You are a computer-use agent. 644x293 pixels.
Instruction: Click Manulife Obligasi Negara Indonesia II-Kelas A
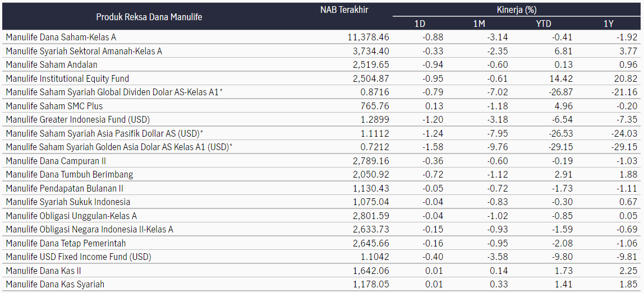[90, 229]
